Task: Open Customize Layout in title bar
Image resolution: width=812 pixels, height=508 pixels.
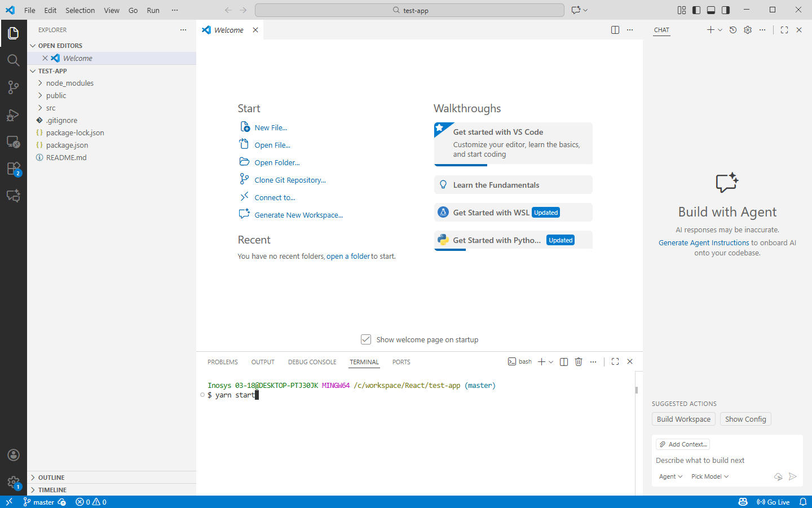Action: tap(682, 10)
